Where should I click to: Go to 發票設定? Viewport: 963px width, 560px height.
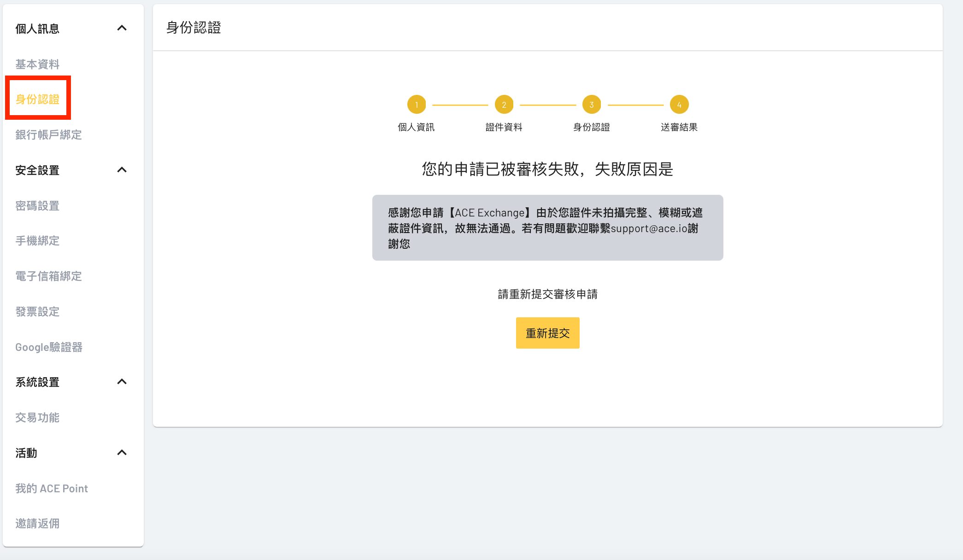37,311
